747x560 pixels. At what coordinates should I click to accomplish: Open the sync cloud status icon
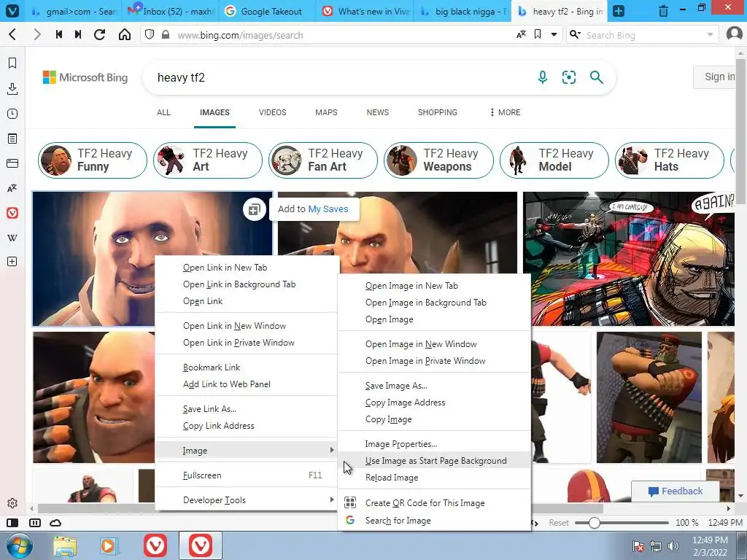tap(55, 523)
